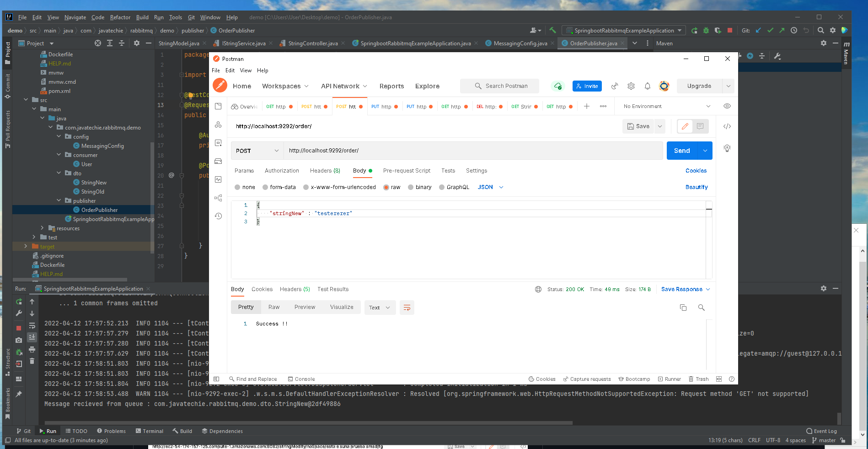Select GraphQL as body format
The height and width of the screenshot is (449, 868).
(x=454, y=187)
